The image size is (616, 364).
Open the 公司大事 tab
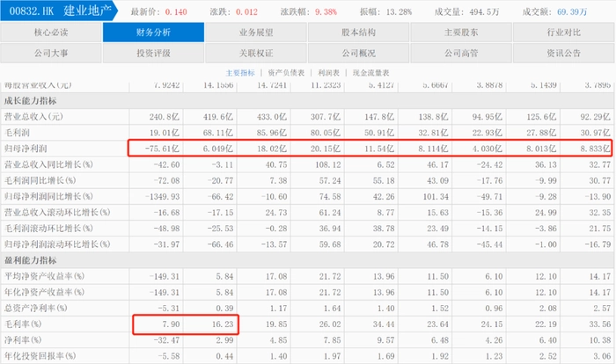point(51,53)
